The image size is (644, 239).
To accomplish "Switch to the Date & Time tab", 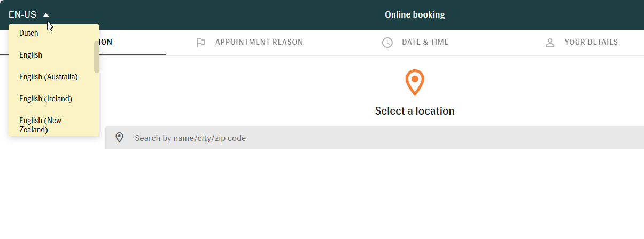I will click(425, 42).
